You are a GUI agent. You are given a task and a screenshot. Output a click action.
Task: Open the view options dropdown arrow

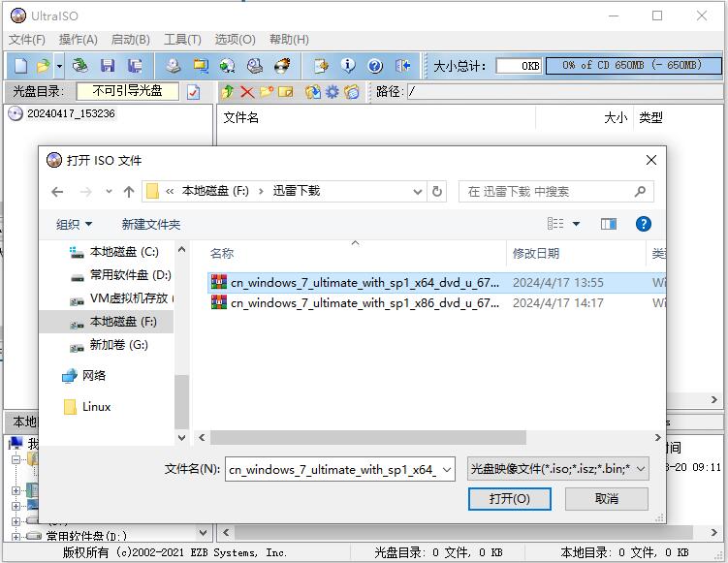pyautogui.click(x=576, y=224)
